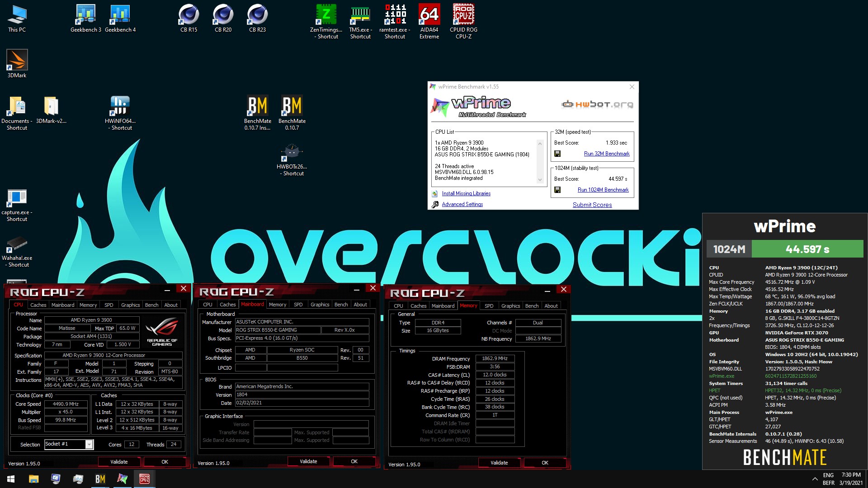Open the HWBOTx265 shortcut
Screen dimensions: 868x488
click(292, 159)
